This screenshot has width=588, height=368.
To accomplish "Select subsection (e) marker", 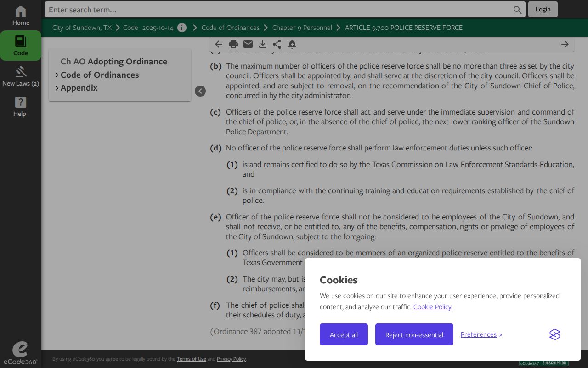I will point(215,217).
